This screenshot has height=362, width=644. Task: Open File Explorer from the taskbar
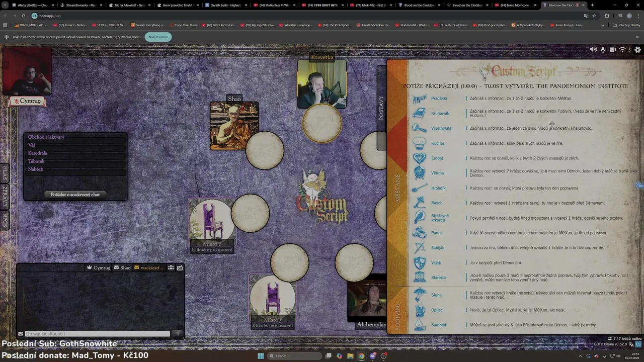350,356
